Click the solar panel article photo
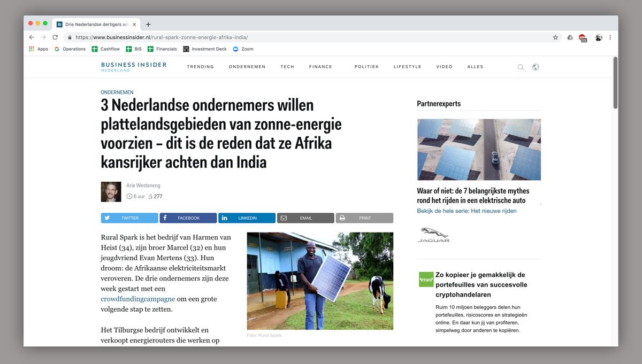This screenshot has width=642, height=364. [320, 281]
